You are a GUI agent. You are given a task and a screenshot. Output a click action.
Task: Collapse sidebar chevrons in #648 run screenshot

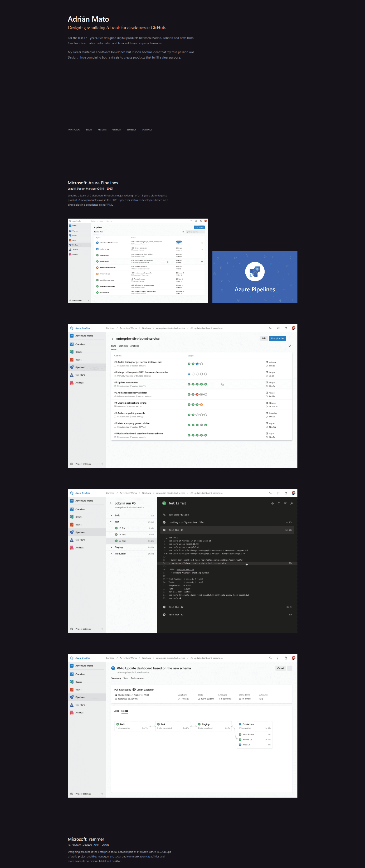(102, 794)
